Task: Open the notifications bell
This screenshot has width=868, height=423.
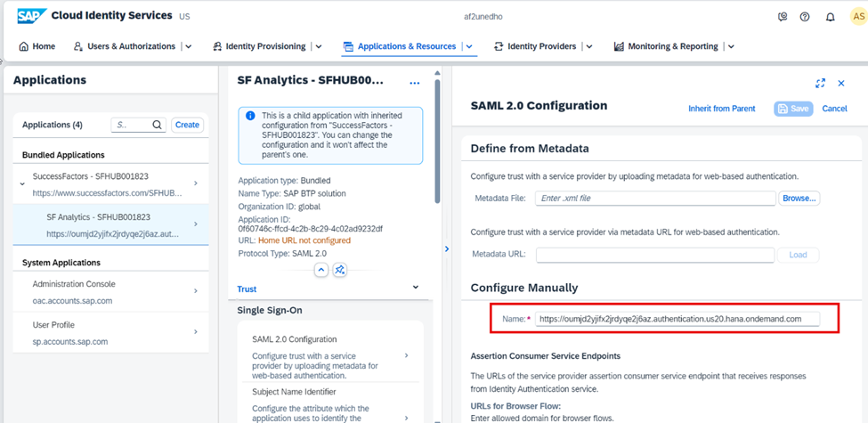Action: [831, 17]
